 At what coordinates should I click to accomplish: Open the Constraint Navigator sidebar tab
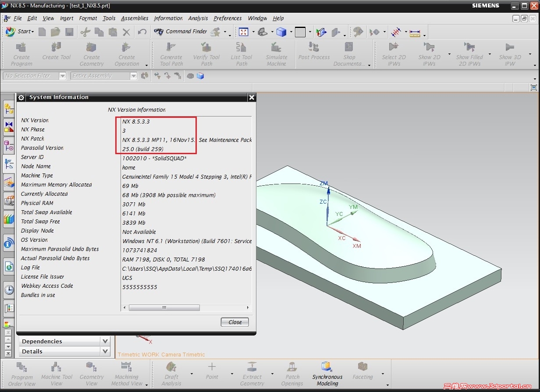coord(9,127)
